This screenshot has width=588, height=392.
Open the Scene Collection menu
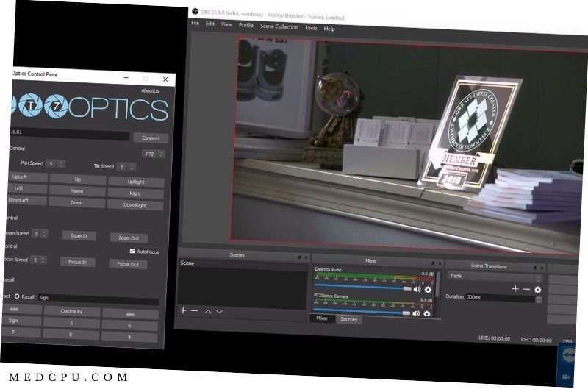pyautogui.click(x=279, y=26)
